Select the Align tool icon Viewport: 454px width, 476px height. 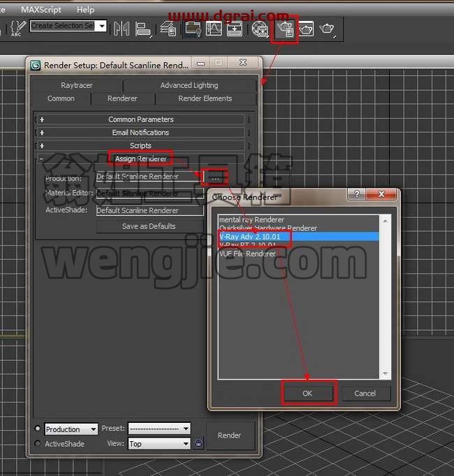click(x=142, y=29)
